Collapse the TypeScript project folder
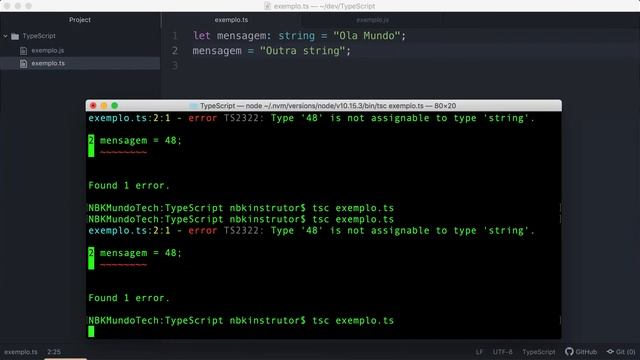The width and height of the screenshot is (640, 360). tap(5, 36)
